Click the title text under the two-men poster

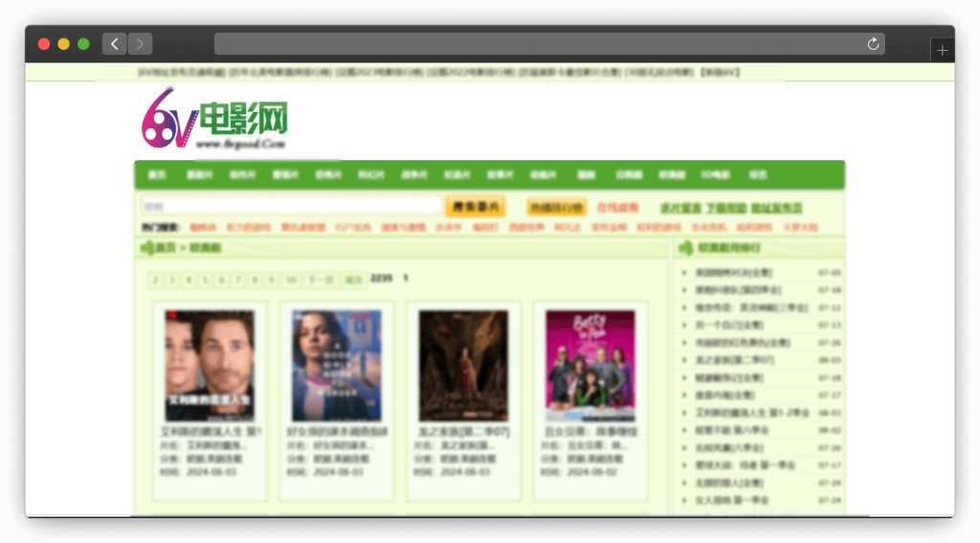211,432
